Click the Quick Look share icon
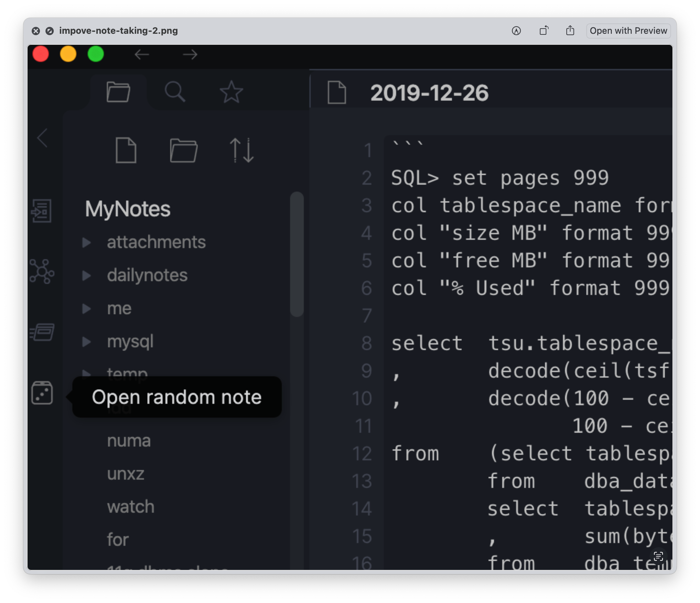Image resolution: width=700 pixels, height=603 pixels. [x=570, y=31]
